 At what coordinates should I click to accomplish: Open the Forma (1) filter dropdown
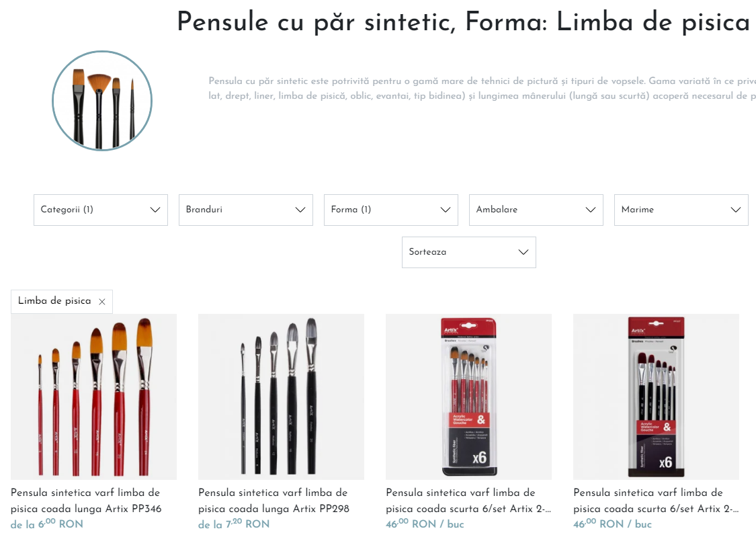(391, 210)
